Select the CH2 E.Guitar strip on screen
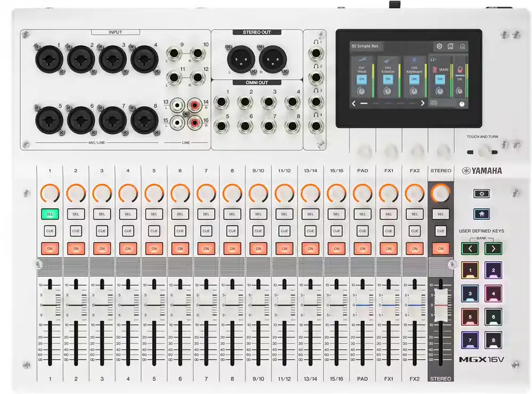Screen dimensions: 532x394 pyautogui.click(x=388, y=77)
